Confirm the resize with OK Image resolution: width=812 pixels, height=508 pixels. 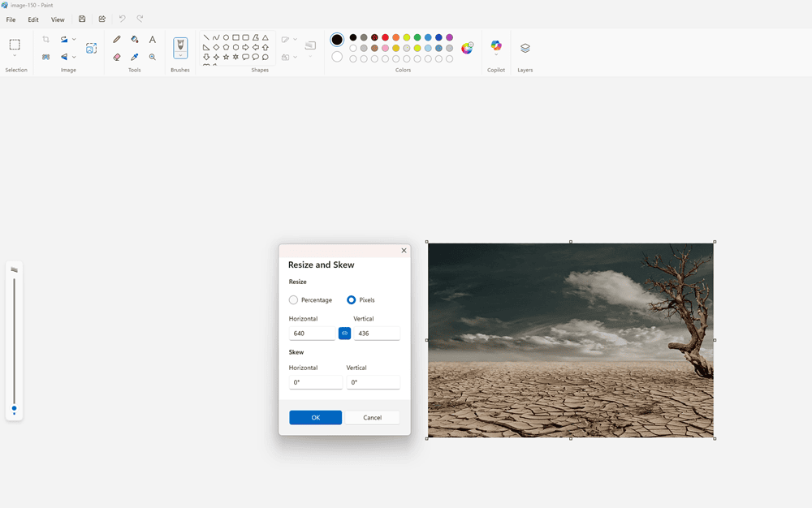[x=315, y=417]
